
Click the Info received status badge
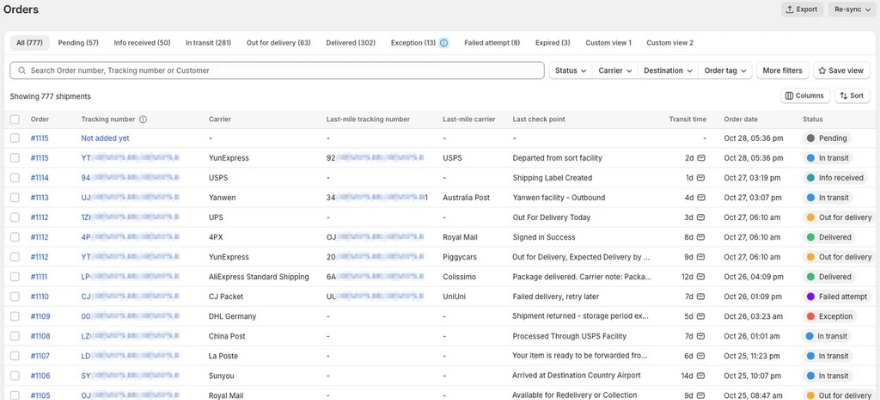pos(835,178)
